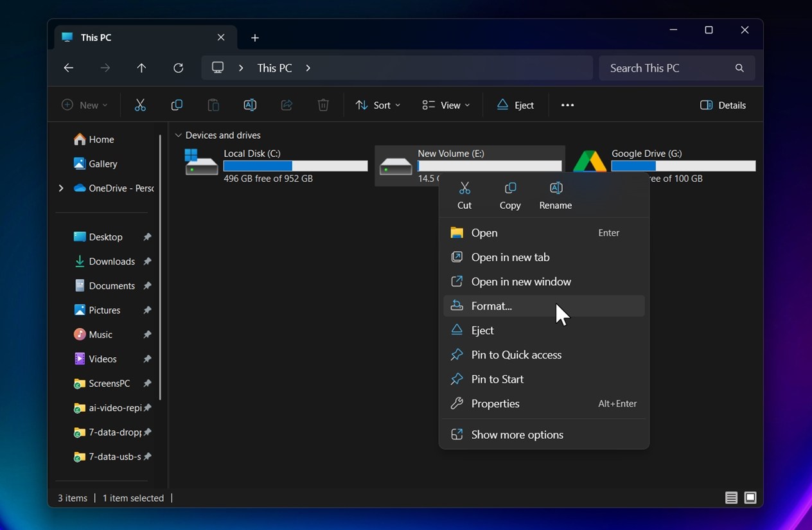This screenshot has width=812, height=530.
Task: Click the Local Disk (C:) storage bar
Action: [x=295, y=166]
